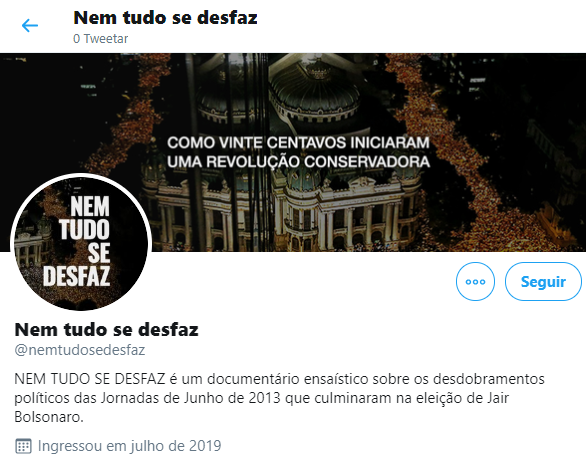Open the circular profile picture
The image size is (586, 465).
tap(81, 242)
